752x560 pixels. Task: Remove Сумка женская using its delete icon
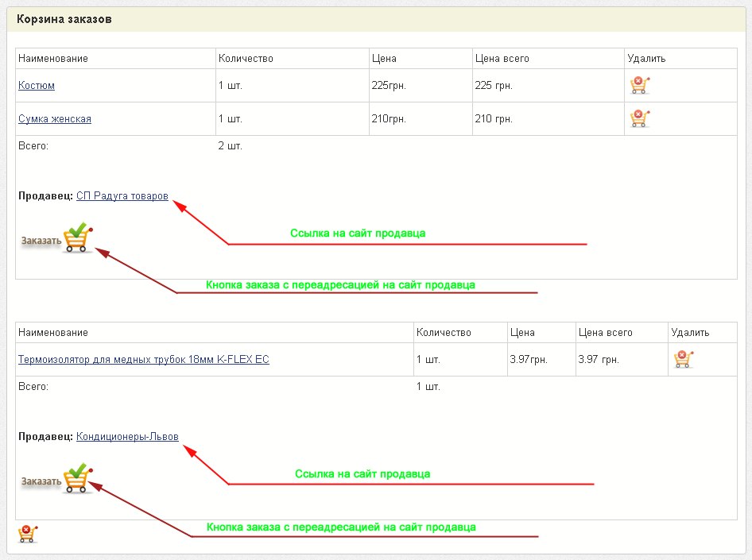pyautogui.click(x=639, y=118)
